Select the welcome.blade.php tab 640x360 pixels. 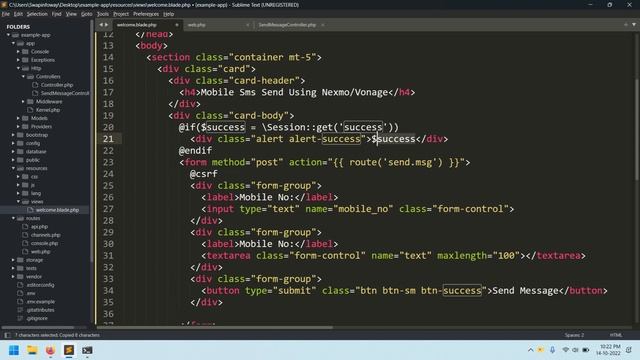point(136,25)
